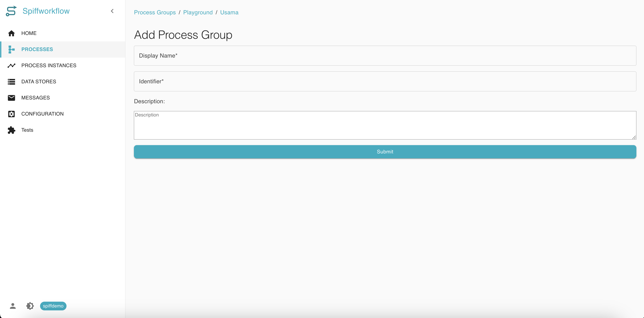Go to HOME in the sidebar

[x=63, y=33]
